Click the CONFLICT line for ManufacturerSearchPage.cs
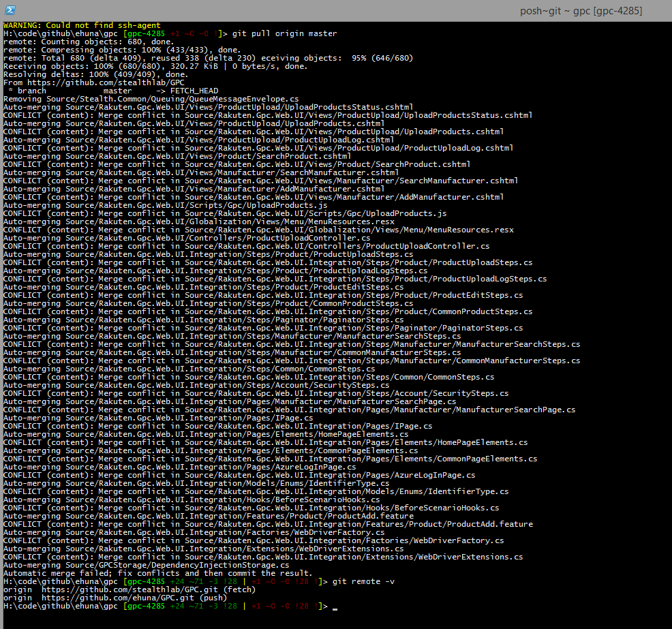This screenshot has width=672, height=629. 289,410
